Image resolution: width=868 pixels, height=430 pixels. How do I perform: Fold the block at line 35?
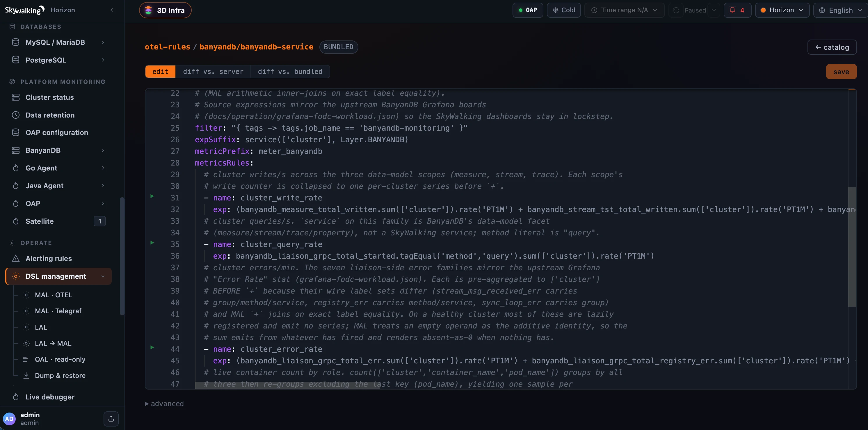click(x=152, y=243)
